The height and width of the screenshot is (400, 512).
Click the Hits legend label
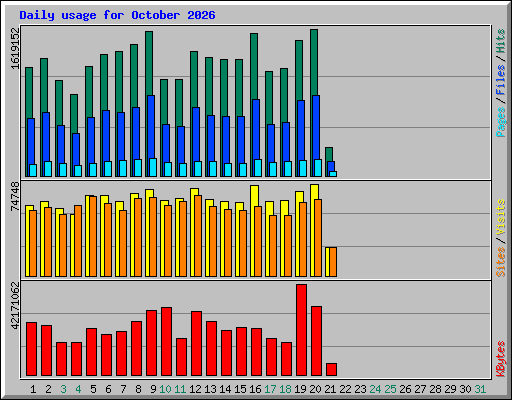[501, 41]
